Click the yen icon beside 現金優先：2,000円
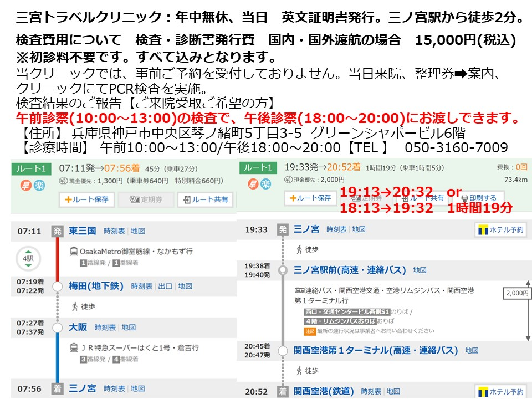 (289, 180)
